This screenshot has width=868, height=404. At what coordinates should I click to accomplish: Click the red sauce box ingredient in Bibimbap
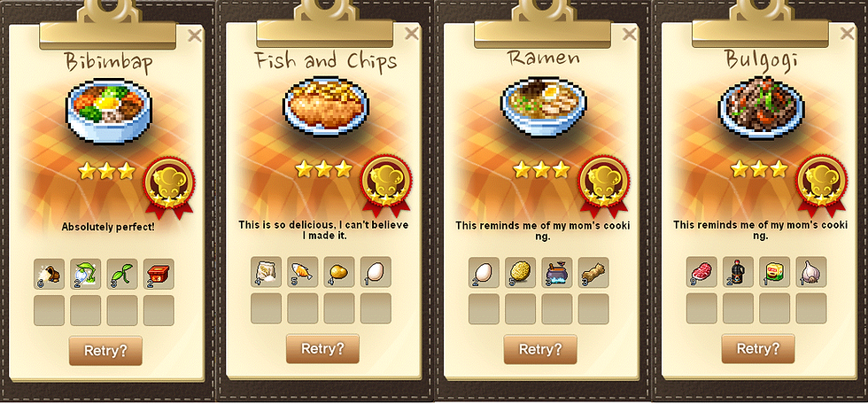point(159,274)
